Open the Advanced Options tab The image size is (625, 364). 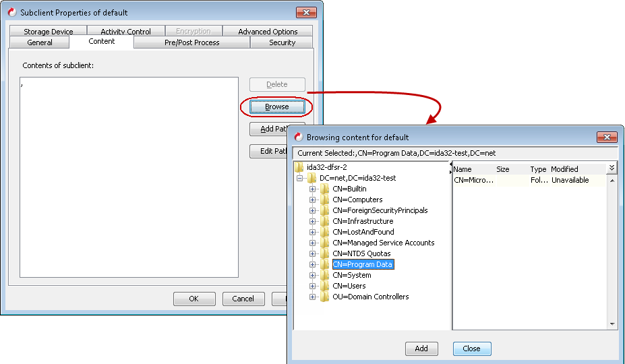[x=268, y=32]
